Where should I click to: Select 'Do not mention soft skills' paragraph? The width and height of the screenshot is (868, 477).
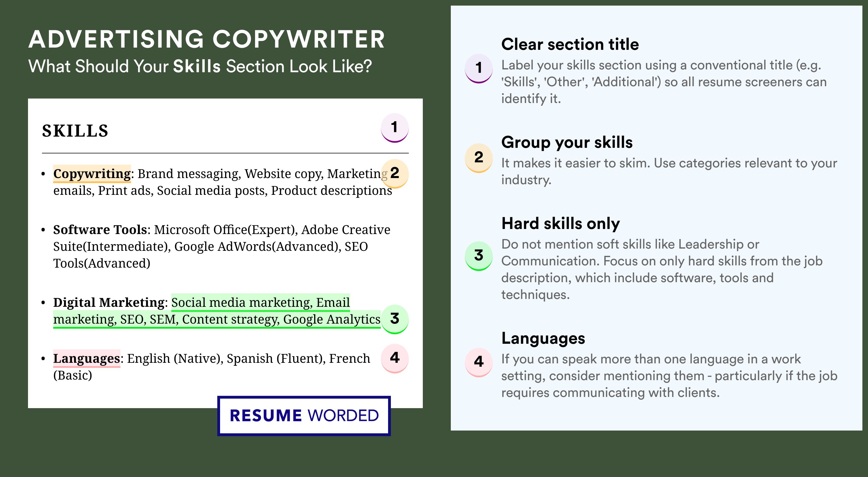[662, 270]
